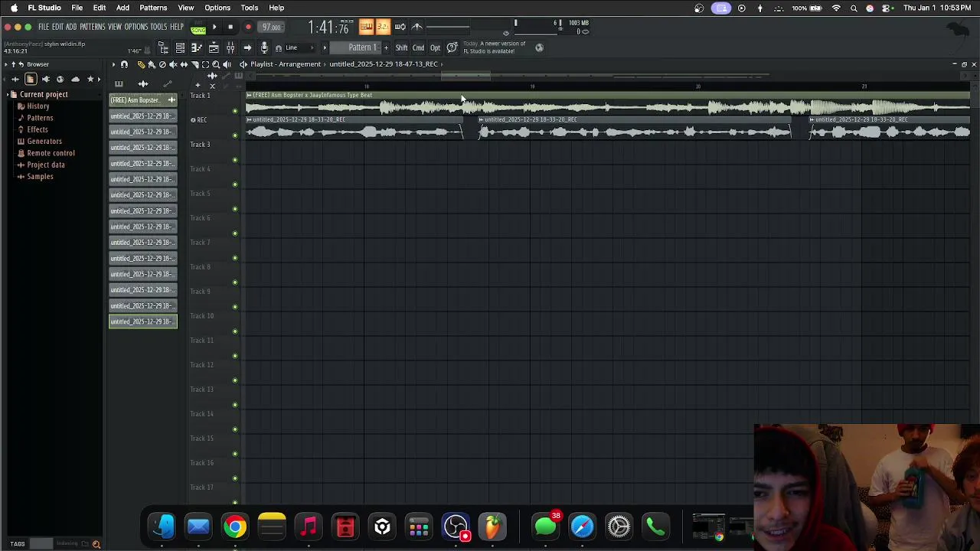Open Messages from the dock
This screenshot has height=551, width=980.
tap(545, 527)
